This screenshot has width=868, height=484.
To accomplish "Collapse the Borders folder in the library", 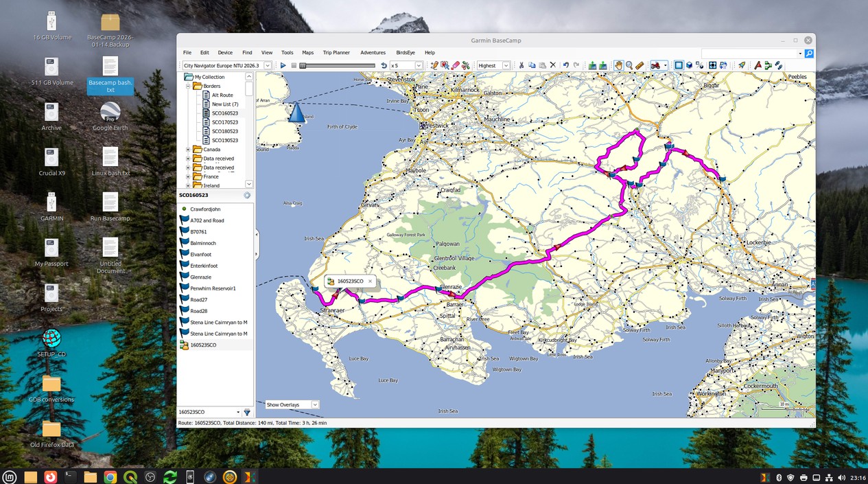I will point(189,86).
